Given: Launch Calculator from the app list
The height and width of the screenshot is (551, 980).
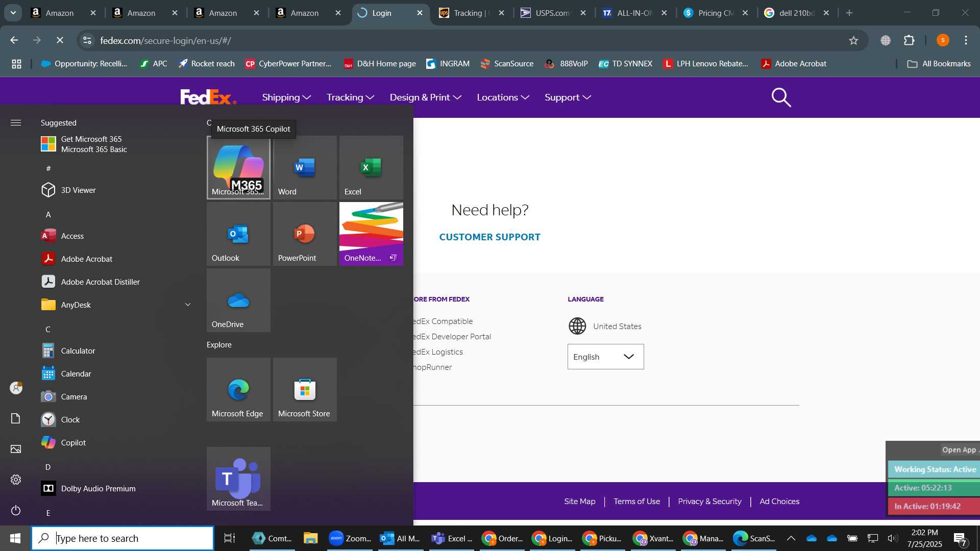Looking at the screenshot, I should (117, 350).
